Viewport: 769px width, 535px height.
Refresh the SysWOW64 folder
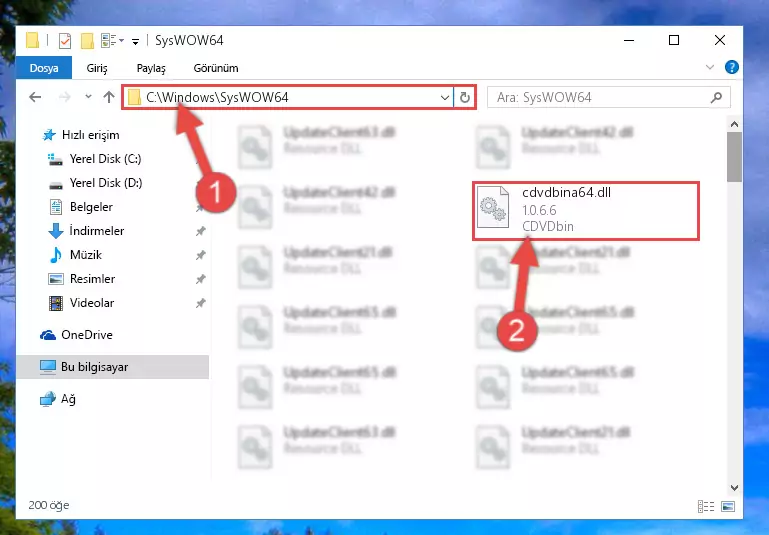[464, 98]
